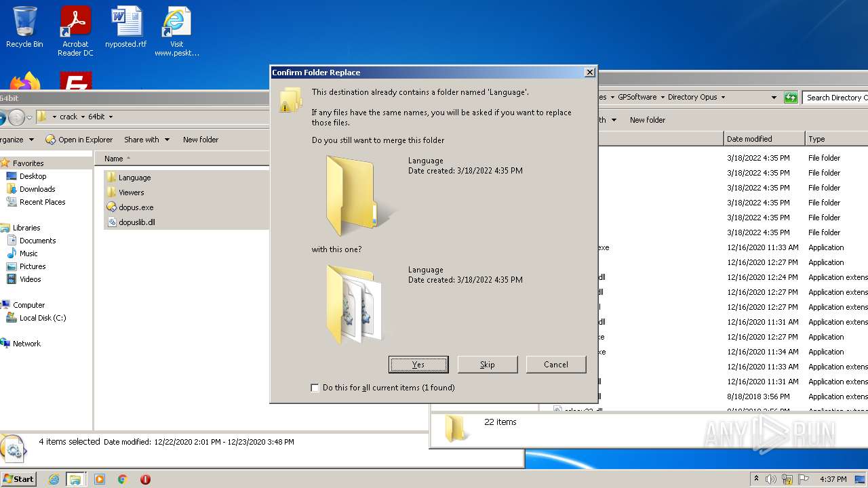Show hidden tray icons arrow
The height and width of the screenshot is (488, 868).
[756, 479]
